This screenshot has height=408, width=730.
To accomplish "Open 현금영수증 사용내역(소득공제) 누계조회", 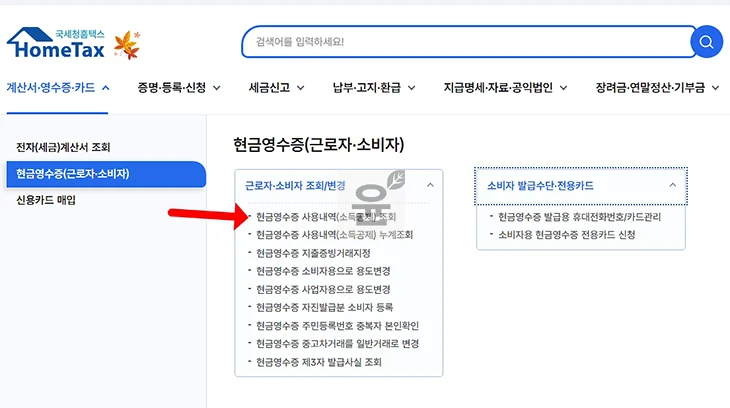I will pyautogui.click(x=333, y=235).
